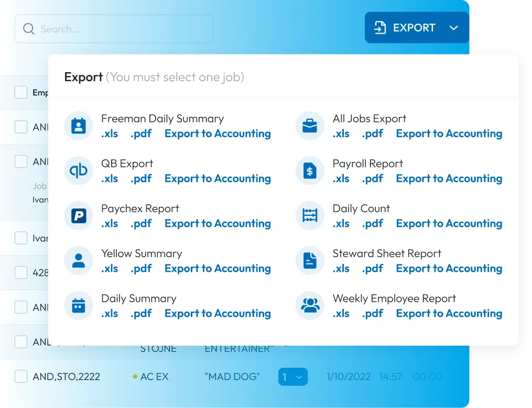Click the Paychex Report icon
Image resolution: width=532 pixels, height=408 pixels.
pos(79,216)
